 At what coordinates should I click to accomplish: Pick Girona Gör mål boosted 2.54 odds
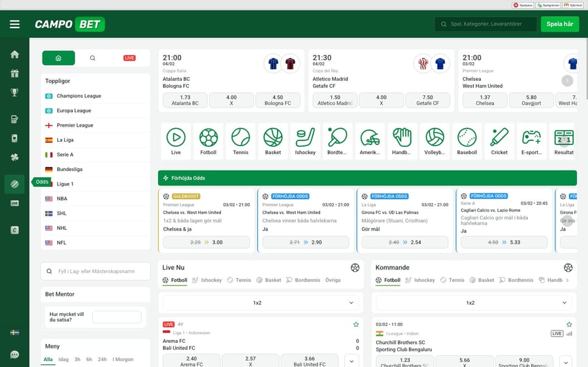(x=405, y=242)
